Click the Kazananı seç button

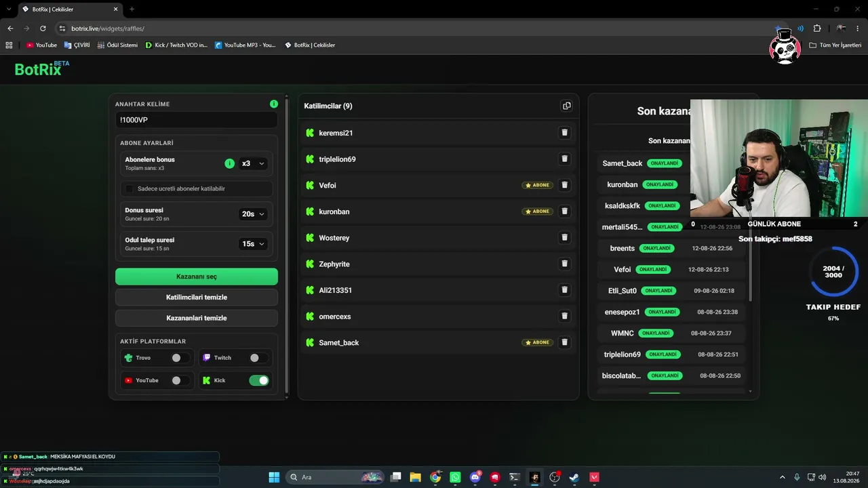point(197,277)
